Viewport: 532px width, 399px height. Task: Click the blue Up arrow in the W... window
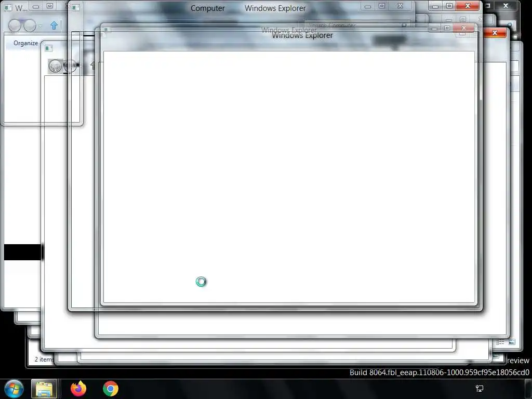pos(54,25)
